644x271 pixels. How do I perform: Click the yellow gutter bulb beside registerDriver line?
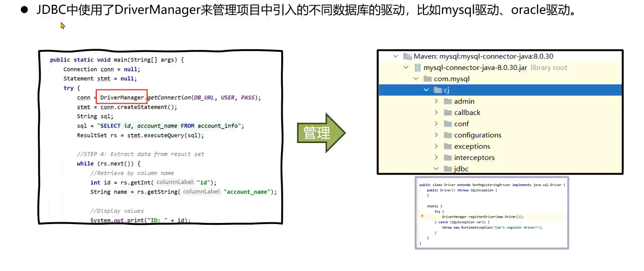422,216
